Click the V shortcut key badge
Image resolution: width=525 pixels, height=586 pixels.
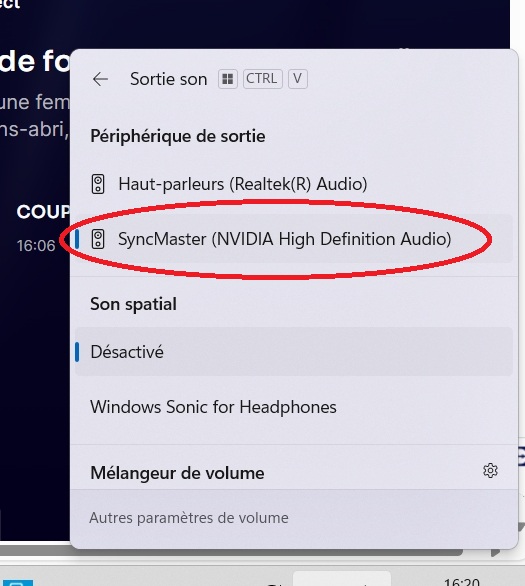pyautogui.click(x=297, y=79)
